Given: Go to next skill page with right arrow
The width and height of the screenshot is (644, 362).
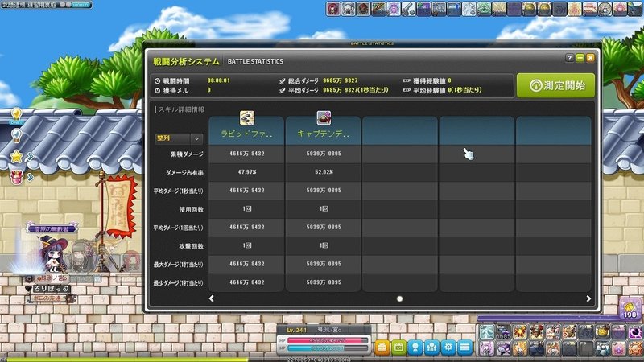Looking at the screenshot, I should [x=588, y=298].
